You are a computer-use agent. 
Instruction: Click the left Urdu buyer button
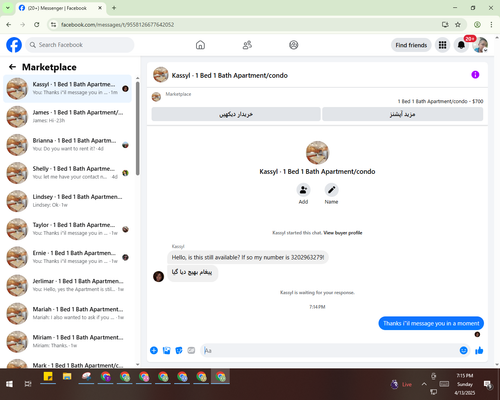(x=236, y=114)
